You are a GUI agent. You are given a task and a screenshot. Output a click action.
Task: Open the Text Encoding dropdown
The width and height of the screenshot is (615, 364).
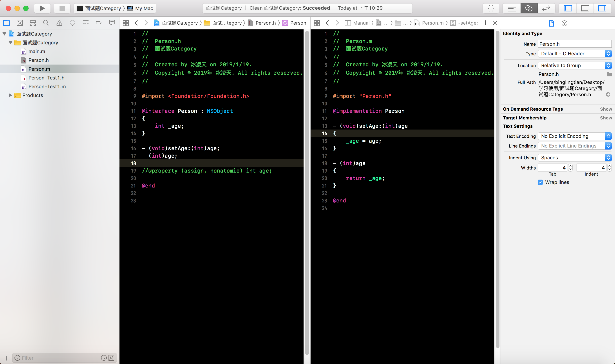[574, 136]
